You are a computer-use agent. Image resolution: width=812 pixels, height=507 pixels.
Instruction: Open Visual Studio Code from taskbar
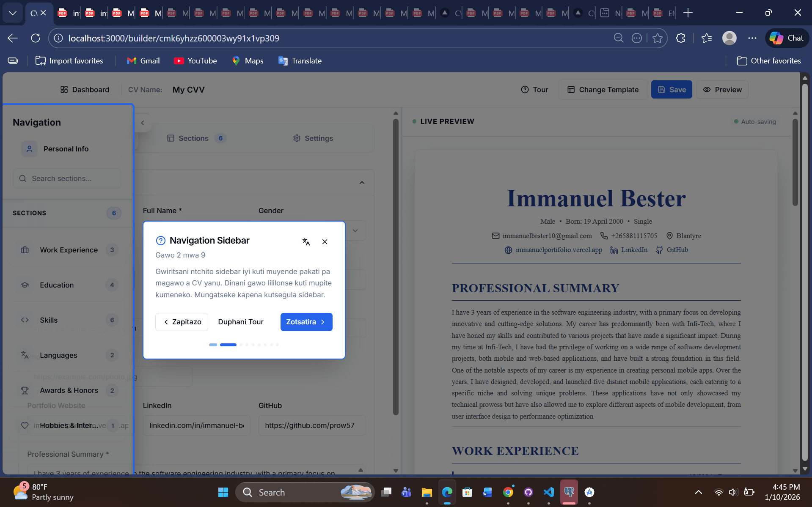click(x=548, y=492)
